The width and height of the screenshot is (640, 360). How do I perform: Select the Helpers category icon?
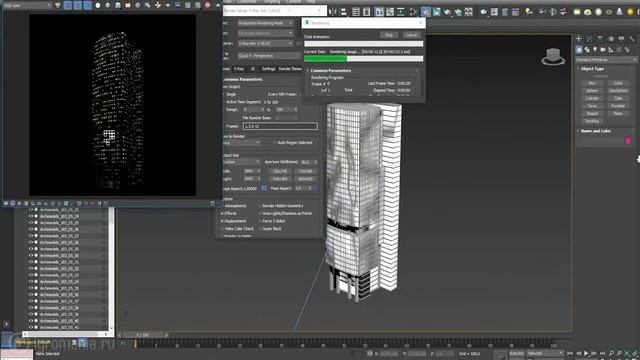[x=611, y=50]
